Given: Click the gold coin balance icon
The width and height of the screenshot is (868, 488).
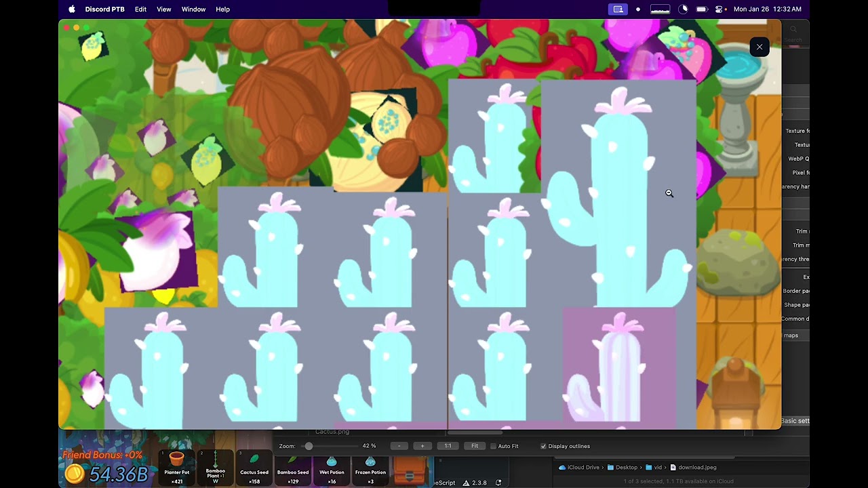Looking at the screenshot, I should click(x=75, y=474).
